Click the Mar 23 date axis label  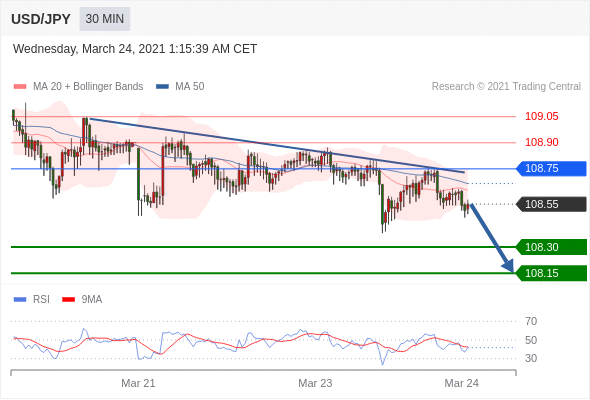[x=315, y=383]
